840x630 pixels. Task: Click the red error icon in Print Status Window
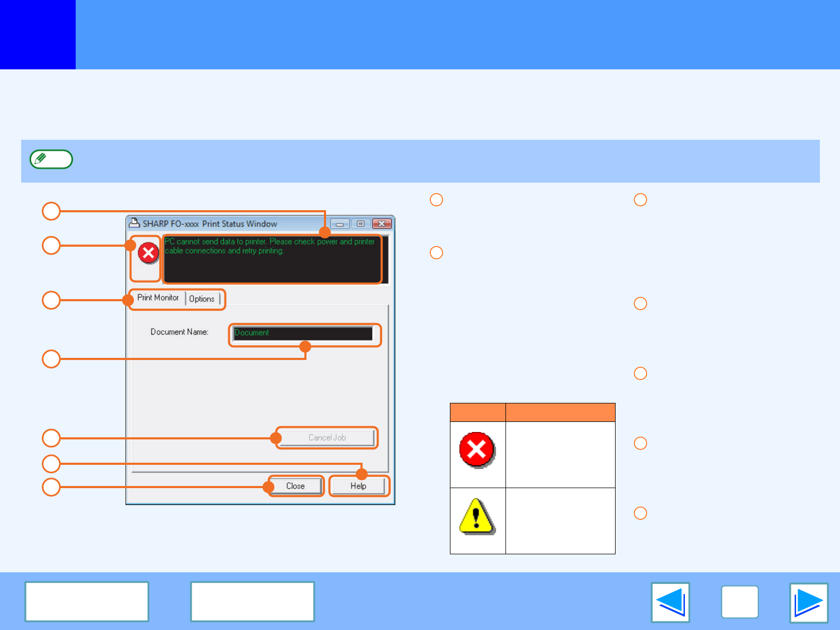coord(148,253)
